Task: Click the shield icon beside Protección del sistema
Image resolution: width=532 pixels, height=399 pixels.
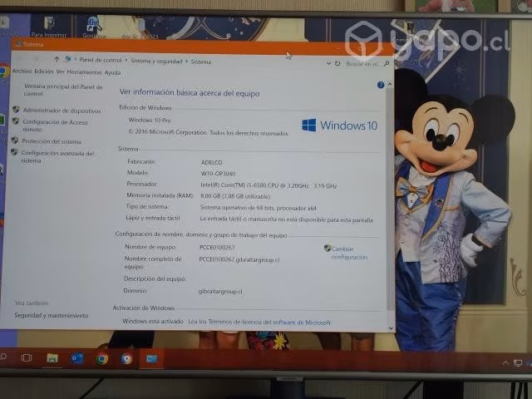Action: coord(15,140)
